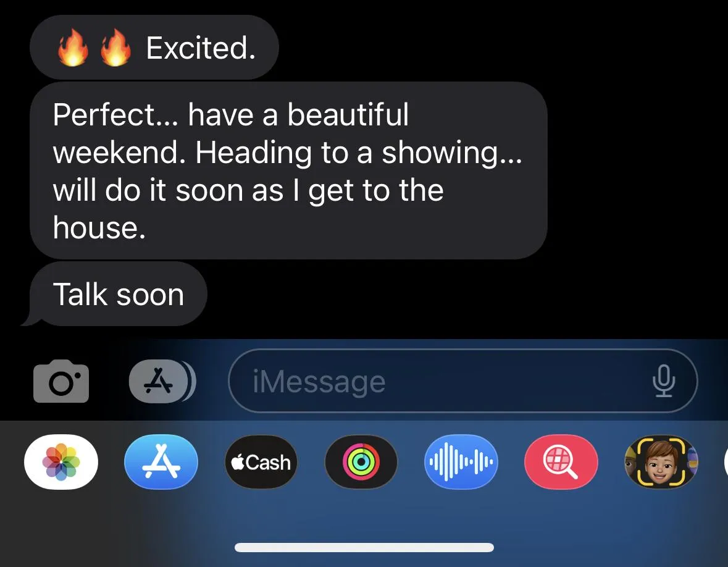The image size is (728, 567).
Task: Tap the home indicator bar
Action: pos(364,547)
